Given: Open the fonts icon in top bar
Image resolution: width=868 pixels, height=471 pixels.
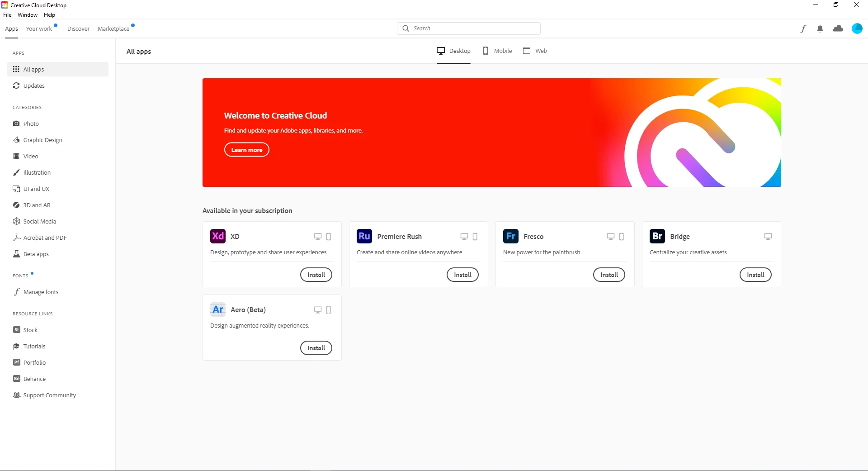Looking at the screenshot, I should (803, 29).
